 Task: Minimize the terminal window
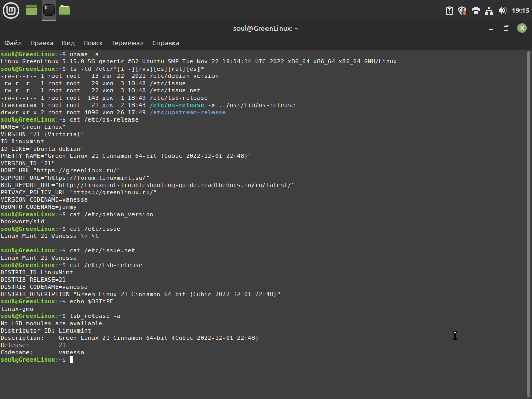(491, 29)
